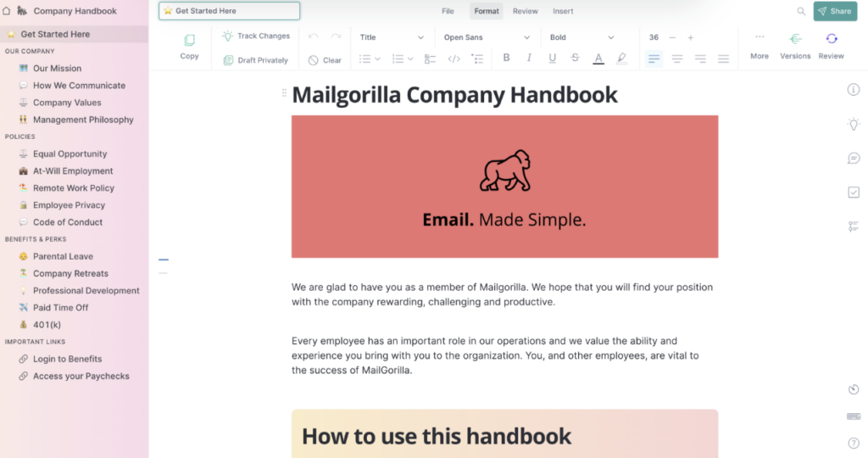Open the Our Mission page
The image size is (868, 458).
tap(57, 68)
